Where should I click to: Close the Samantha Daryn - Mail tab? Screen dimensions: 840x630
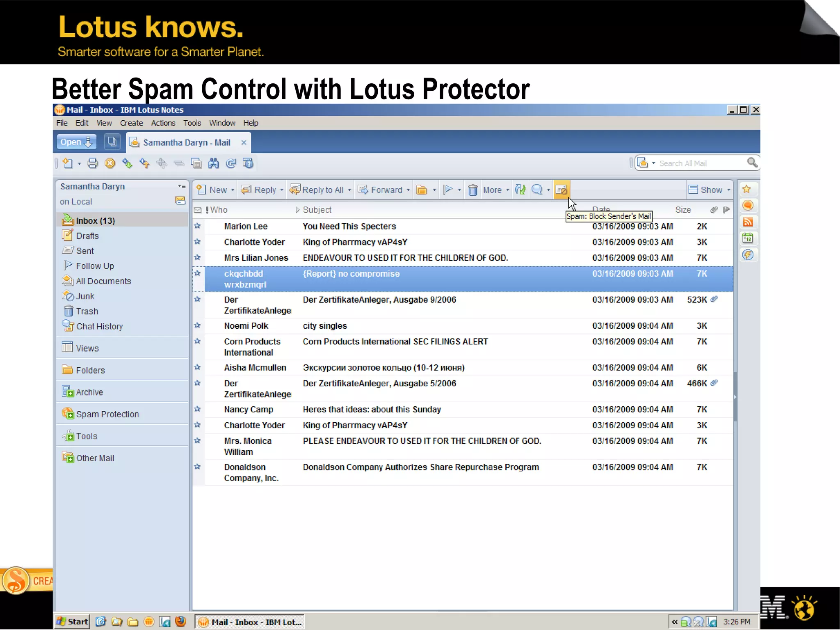tap(244, 142)
